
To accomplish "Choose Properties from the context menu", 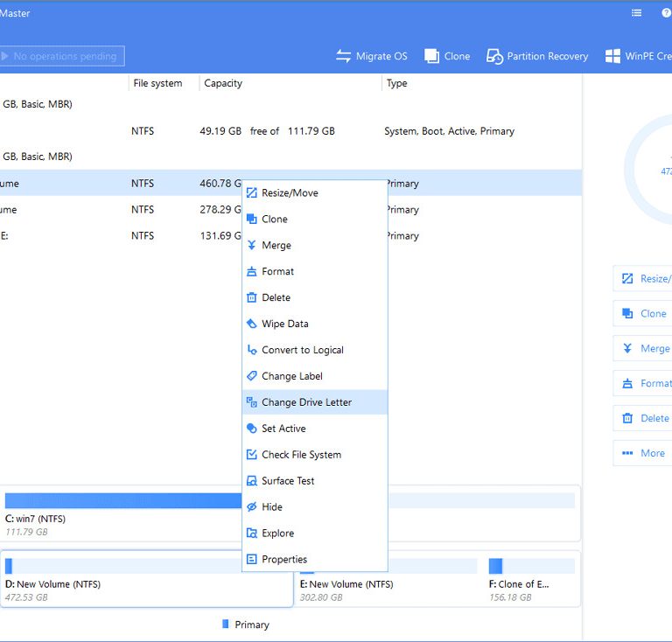I will (x=315, y=559).
